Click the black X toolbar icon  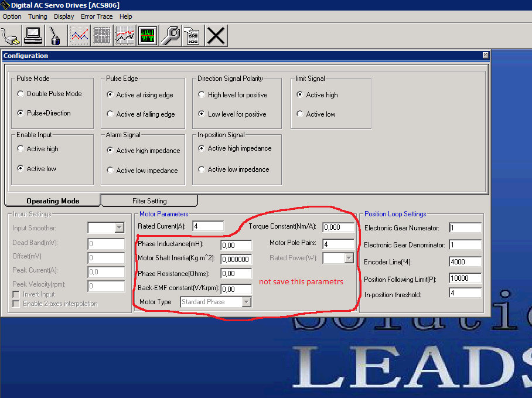click(216, 36)
